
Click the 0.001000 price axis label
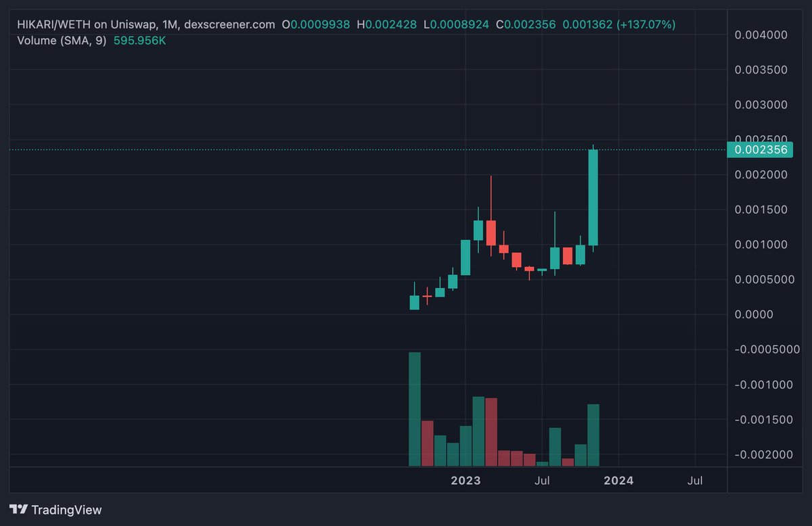[x=761, y=245]
